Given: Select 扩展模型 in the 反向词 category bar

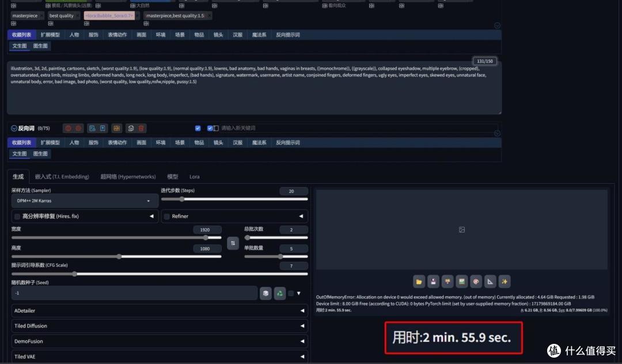Looking at the screenshot, I should click(50, 143).
